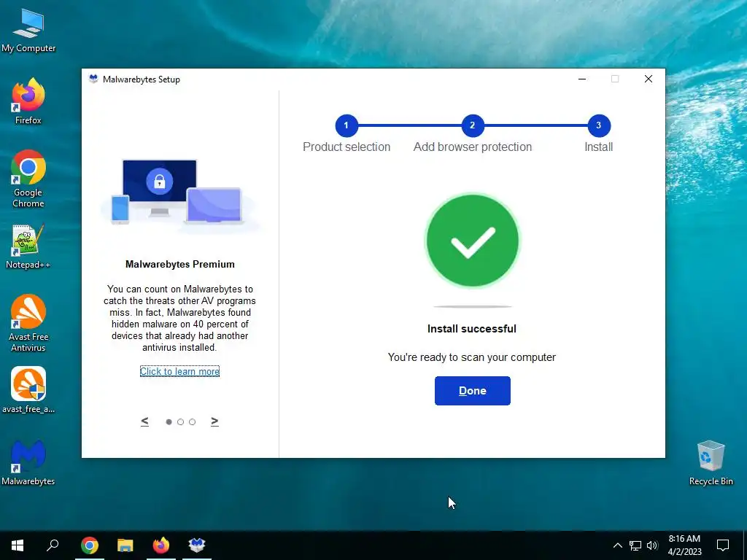Click the Install successful heading
Image resolution: width=747 pixels, height=560 pixels.
coord(472,329)
